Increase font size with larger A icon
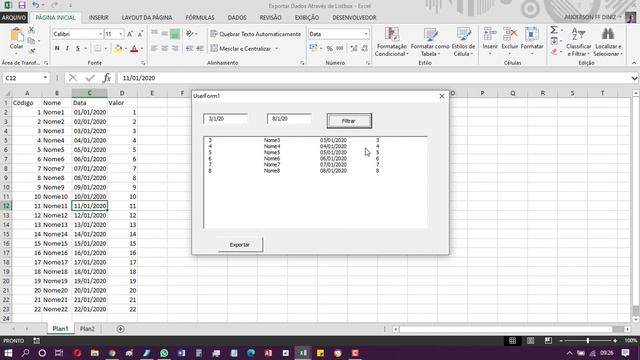This screenshot has width=640, height=360. coord(130,34)
